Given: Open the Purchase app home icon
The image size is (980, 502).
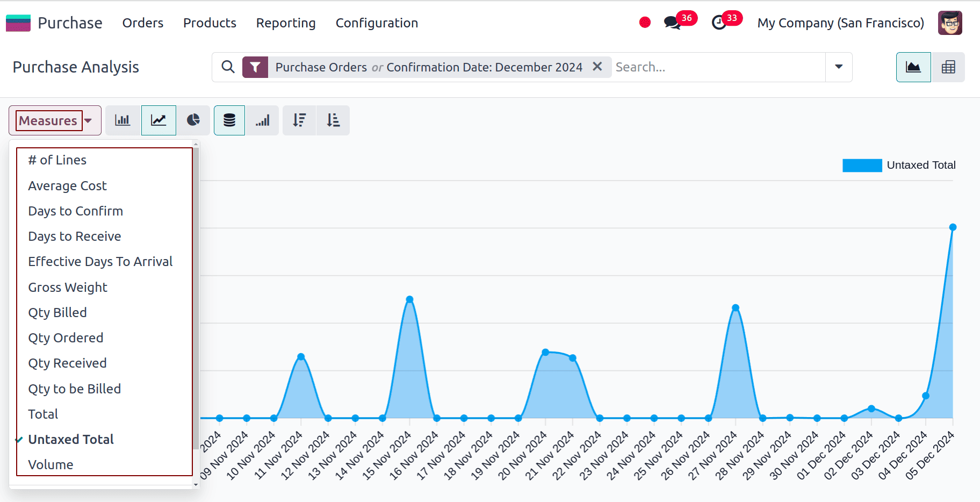Looking at the screenshot, I should click(18, 23).
